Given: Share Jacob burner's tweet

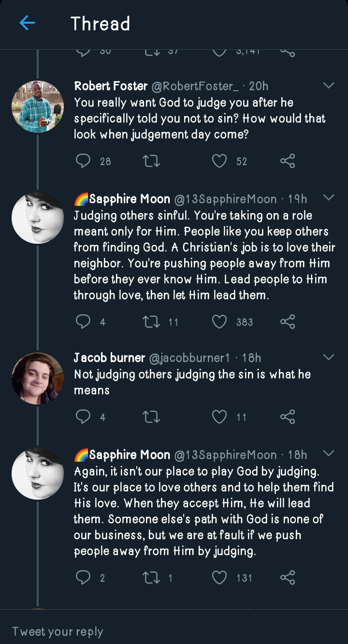Looking at the screenshot, I should pyautogui.click(x=288, y=417).
